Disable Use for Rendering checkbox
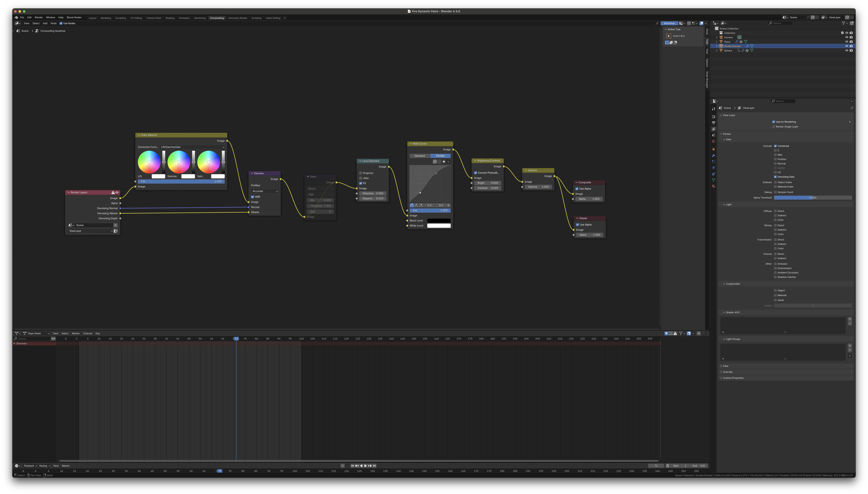868x494 pixels. pyautogui.click(x=773, y=122)
